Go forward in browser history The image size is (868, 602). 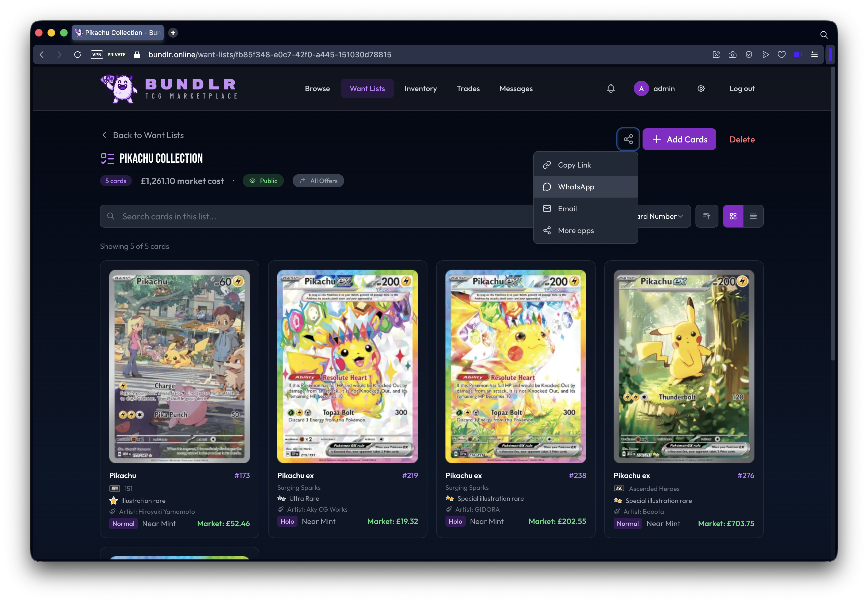59,55
